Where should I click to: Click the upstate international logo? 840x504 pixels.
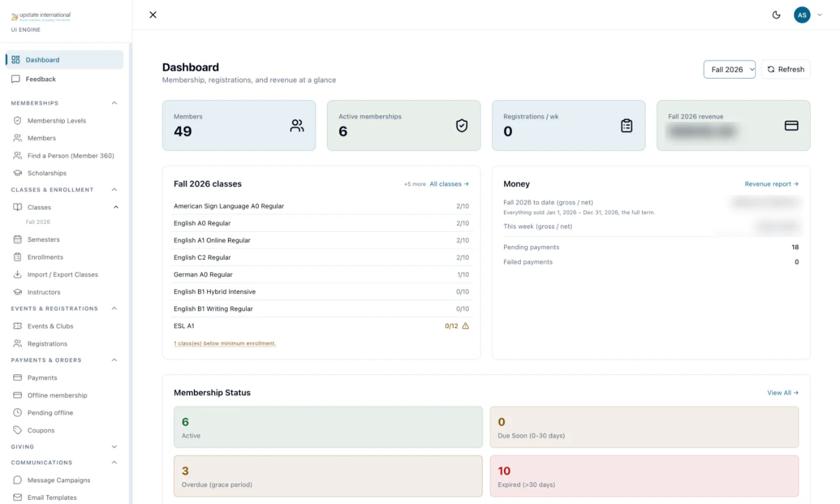pos(41,16)
